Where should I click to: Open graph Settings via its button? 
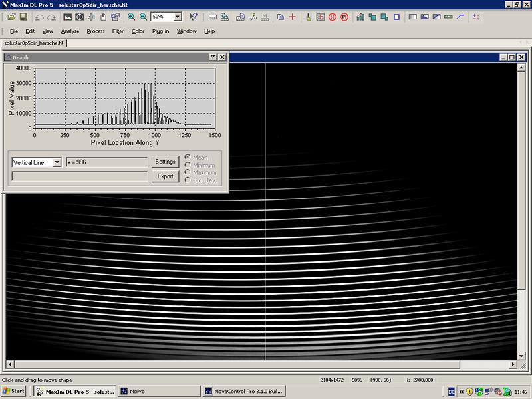click(166, 161)
